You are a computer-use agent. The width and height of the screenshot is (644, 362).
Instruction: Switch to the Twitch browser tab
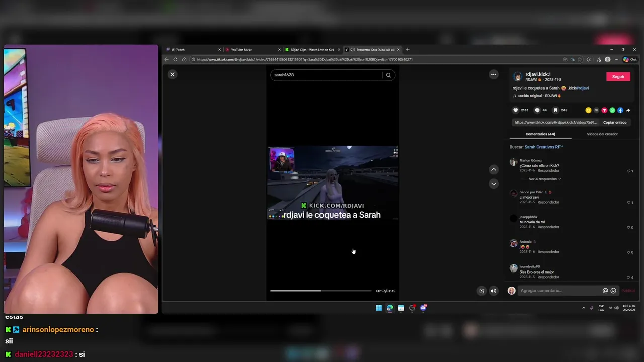193,50
